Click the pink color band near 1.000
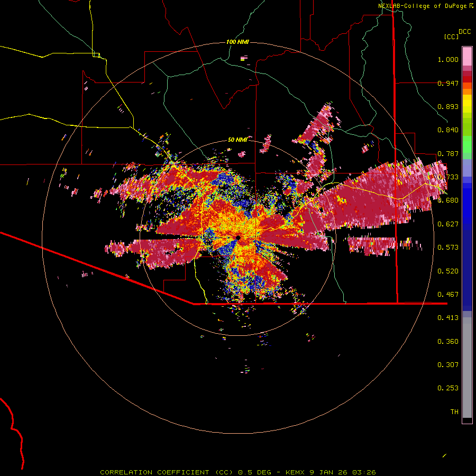Screen dimensions: 476x476 [467, 56]
